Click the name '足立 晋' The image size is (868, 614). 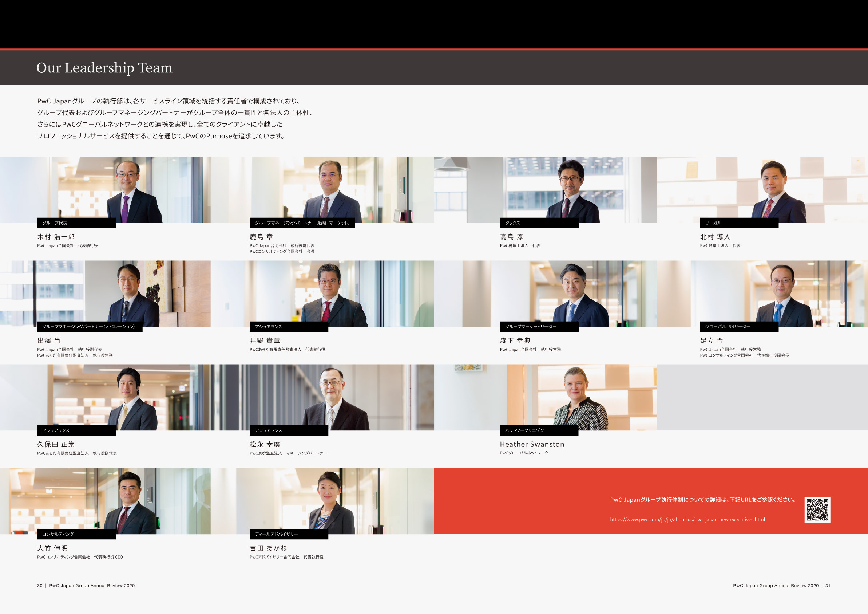[712, 341]
